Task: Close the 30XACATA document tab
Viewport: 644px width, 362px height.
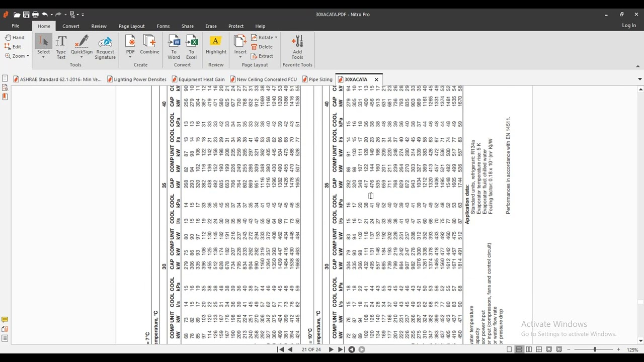Action: point(376,79)
